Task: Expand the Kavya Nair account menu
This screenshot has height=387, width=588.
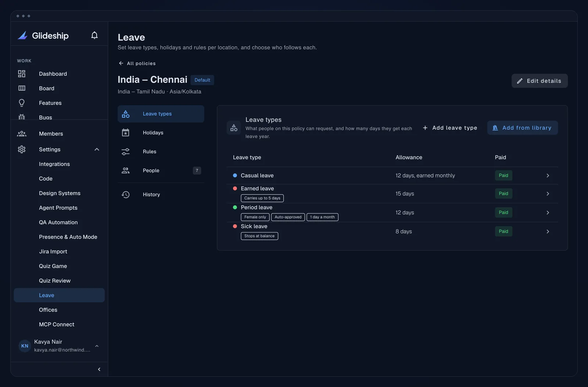Action: [97, 346]
